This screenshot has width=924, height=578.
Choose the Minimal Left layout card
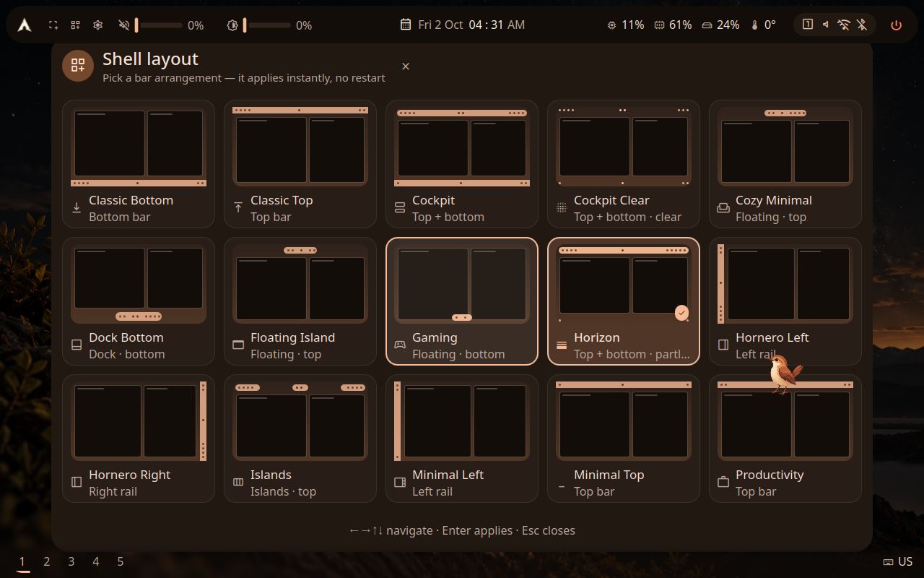[x=462, y=439]
